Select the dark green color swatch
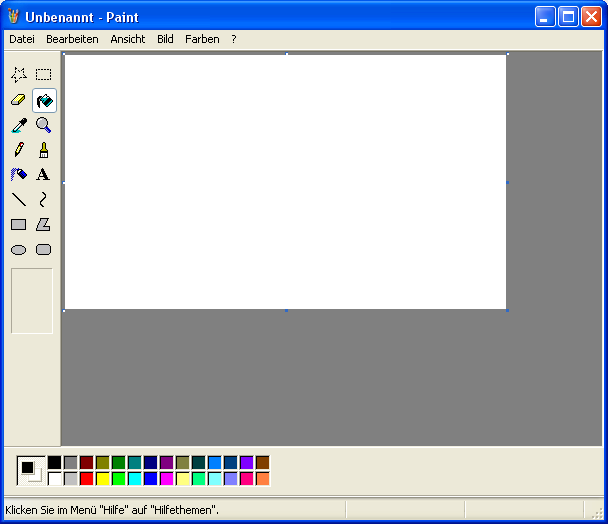This screenshot has width=608, height=524. [119, 462]
